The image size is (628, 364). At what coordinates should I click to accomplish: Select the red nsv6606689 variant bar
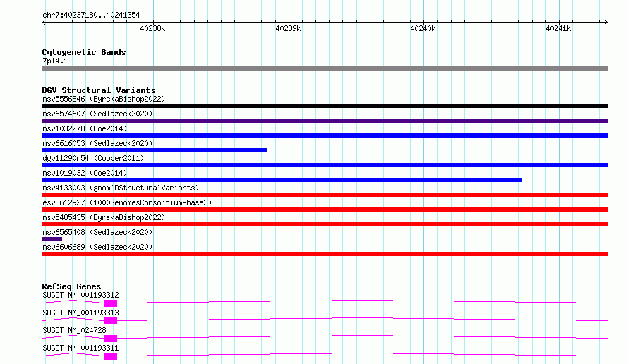coord(325,254)
